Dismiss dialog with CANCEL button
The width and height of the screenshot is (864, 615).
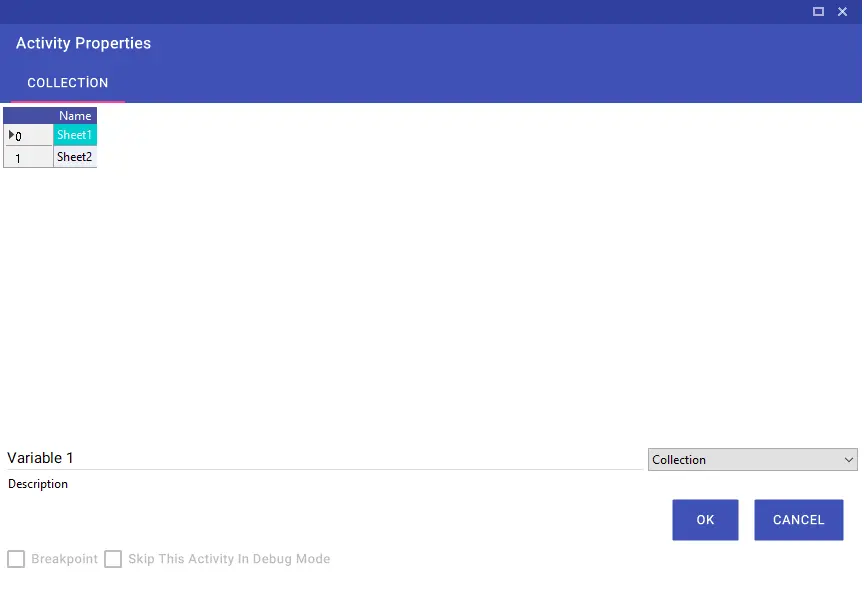pyautogui.click(x=798, y=520)
